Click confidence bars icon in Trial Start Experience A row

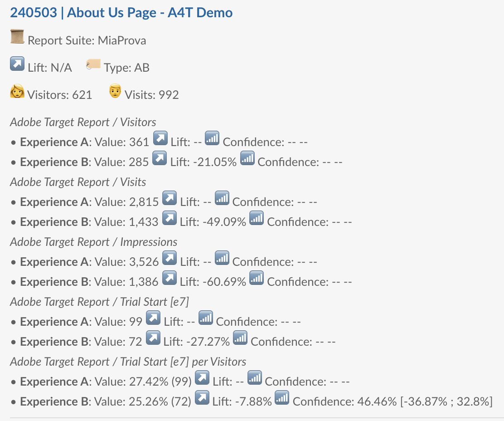click(x=206, y=318)
